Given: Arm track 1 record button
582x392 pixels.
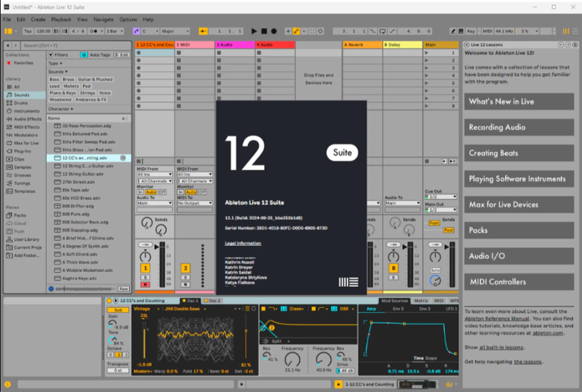Looking at the screenshot, I should click(145, 285).
